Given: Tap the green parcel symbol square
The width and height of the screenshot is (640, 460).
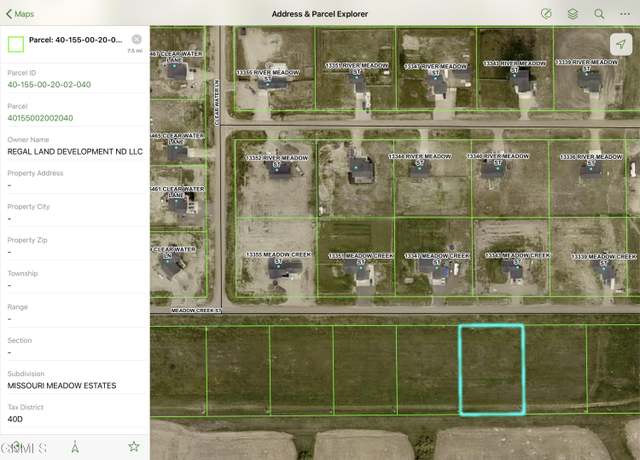Looking at the screenshot, I should point(16,44).
